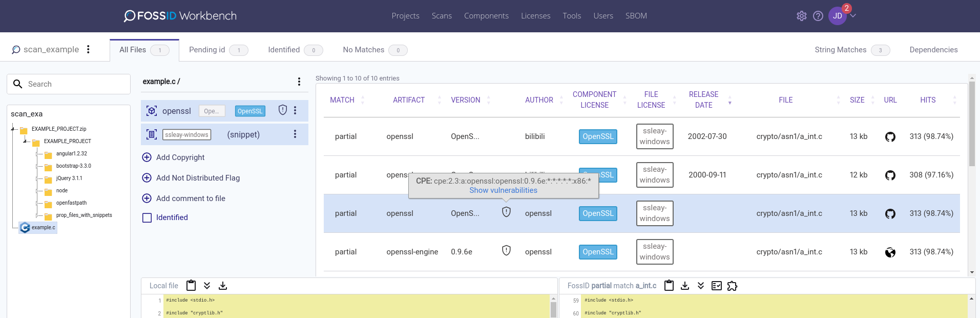Click the FossID Workbench logo

[180, 16]
